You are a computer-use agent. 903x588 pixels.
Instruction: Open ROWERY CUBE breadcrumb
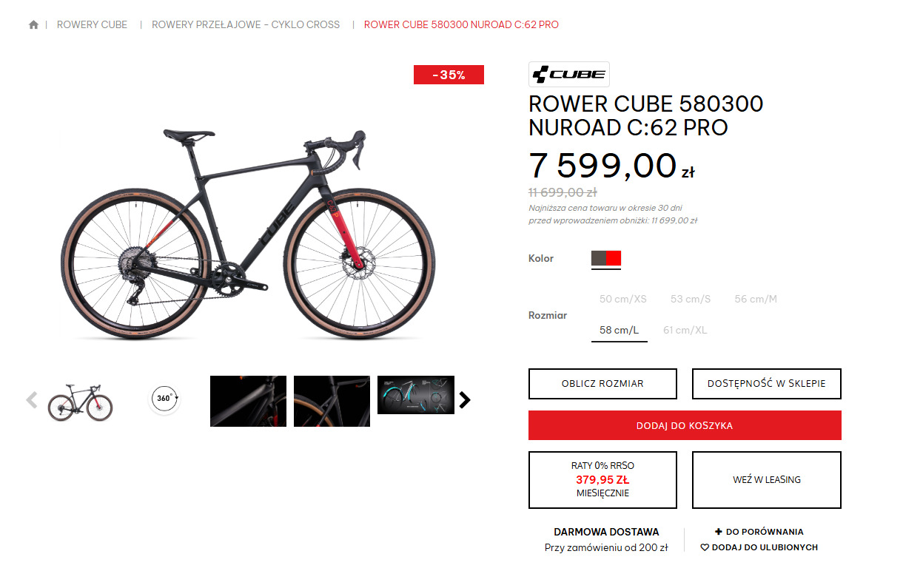click(92, 24)
